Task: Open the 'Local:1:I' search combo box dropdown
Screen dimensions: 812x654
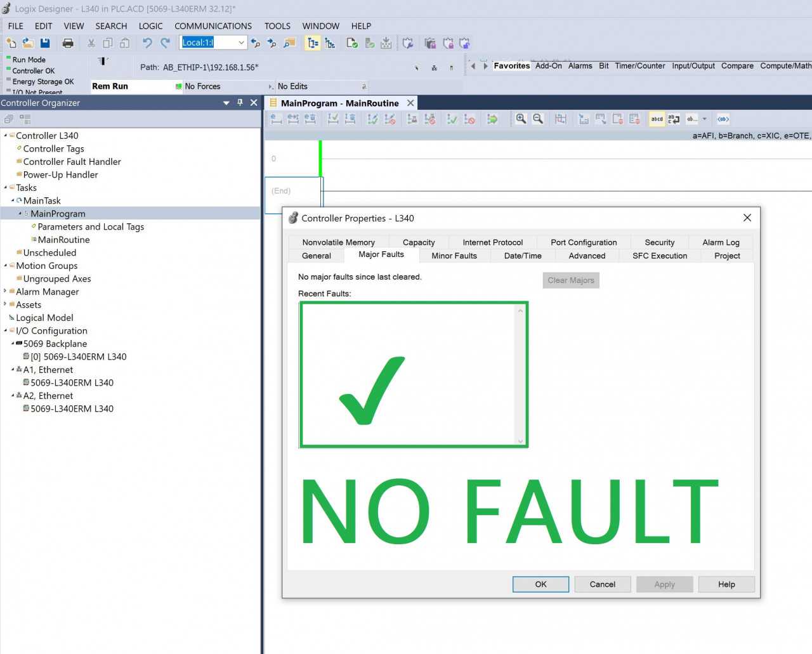Action: click(x=241, y=43)
